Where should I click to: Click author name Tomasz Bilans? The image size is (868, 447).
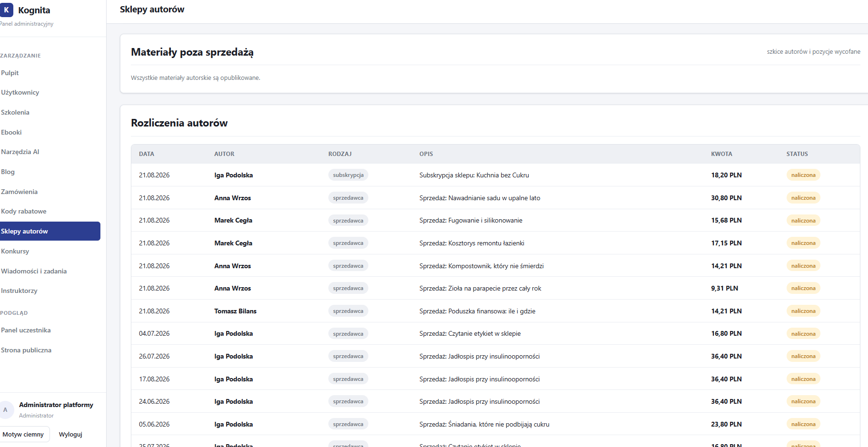pos(235,311)
